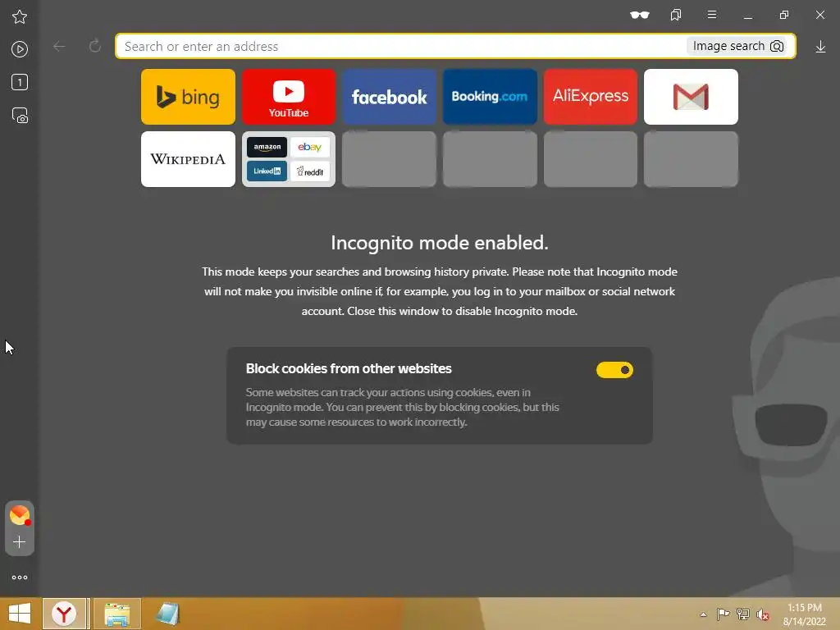The width and height of the screenshot is (840, 630).
Task: Open File Explorer from the taskbar
Action: tap(117, 614)
